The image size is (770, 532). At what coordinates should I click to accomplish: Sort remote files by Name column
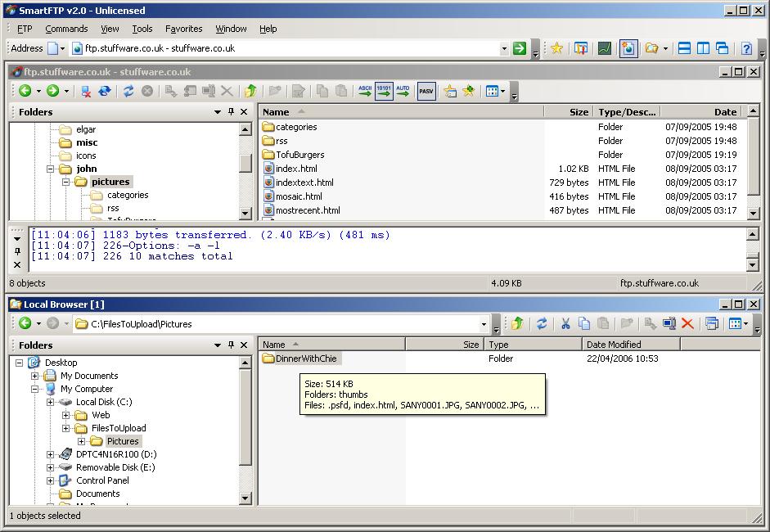pyautogui.click(x=401, y=112)
